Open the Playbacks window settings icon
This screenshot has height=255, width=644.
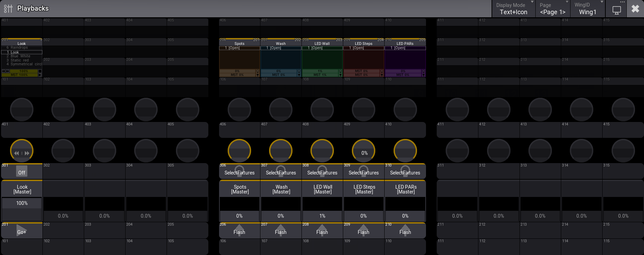tap(8, 8)
